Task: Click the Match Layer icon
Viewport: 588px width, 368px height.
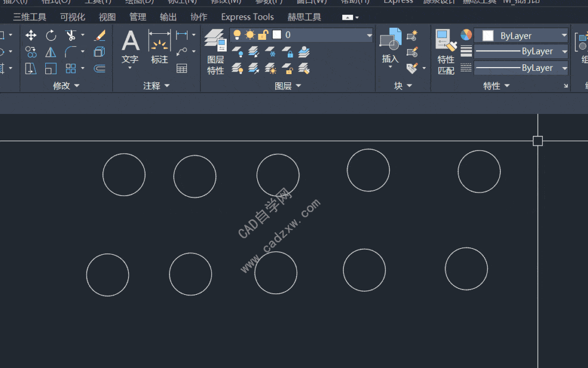Action: (x=304, y=69)
